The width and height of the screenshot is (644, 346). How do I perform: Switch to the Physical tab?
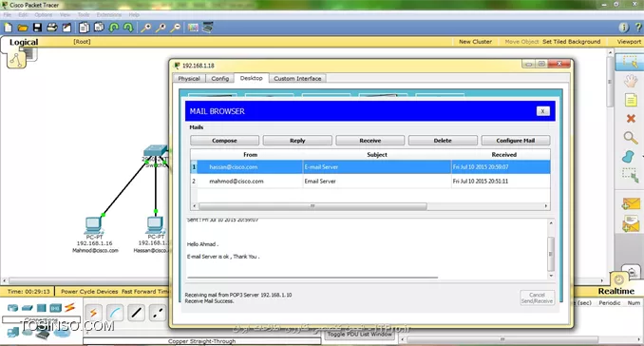189,78
